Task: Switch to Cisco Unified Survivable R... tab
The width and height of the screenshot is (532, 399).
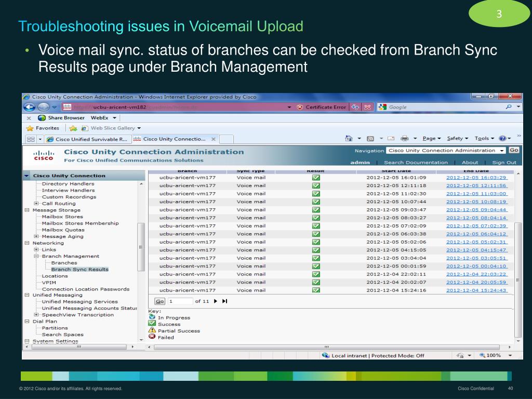Action: point(87,139)
